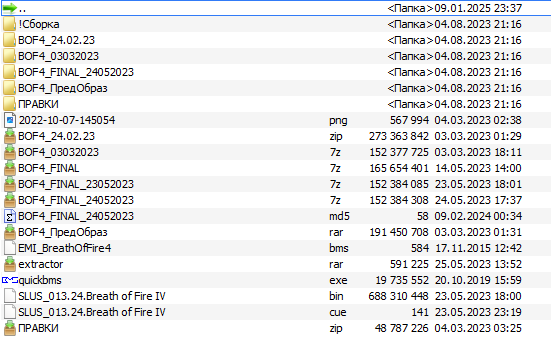Click folder icon of BOF4_03032023 folder row
Viewport: 551px width, 360px height.
(9, 56)
